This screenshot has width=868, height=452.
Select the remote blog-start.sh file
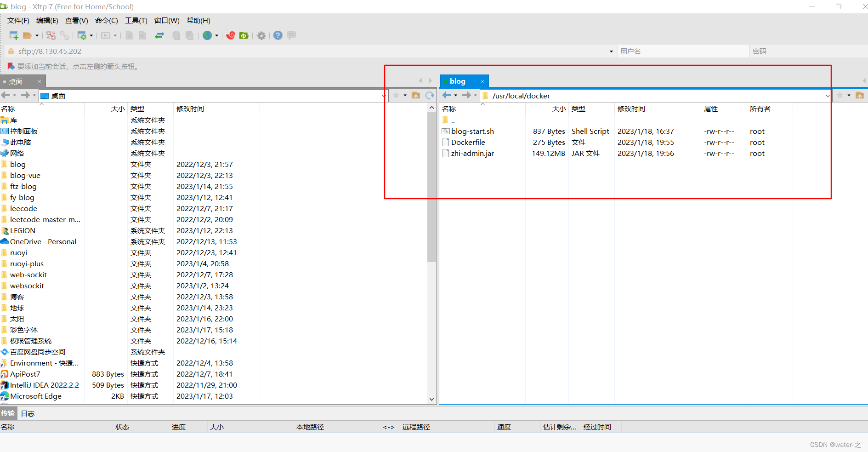coord(472,132)
